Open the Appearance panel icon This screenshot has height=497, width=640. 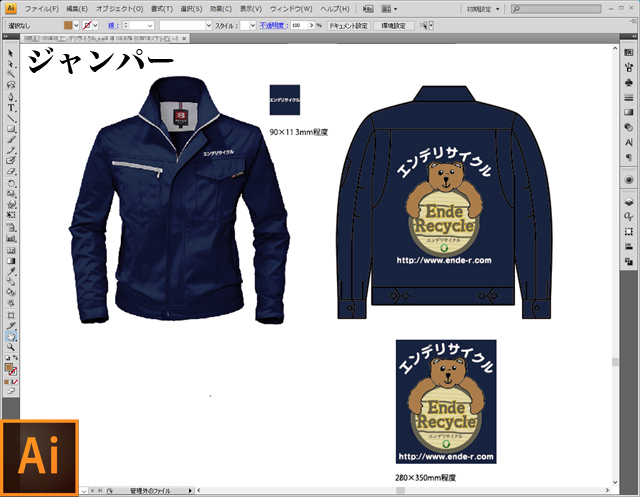pos(629,180)
